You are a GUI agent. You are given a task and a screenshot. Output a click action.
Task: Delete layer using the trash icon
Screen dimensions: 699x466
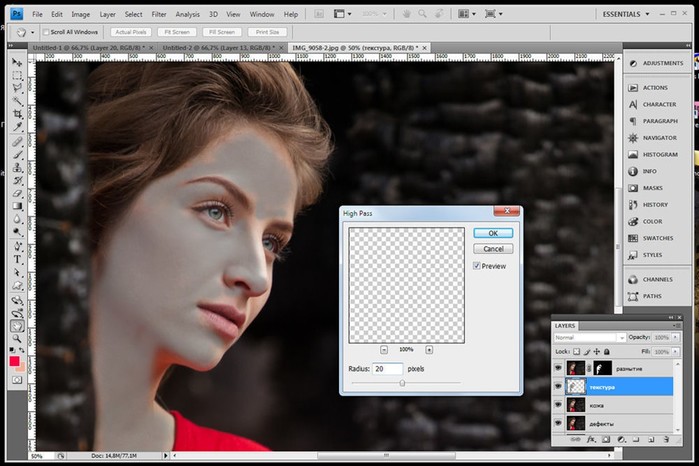tap(664, 439)
